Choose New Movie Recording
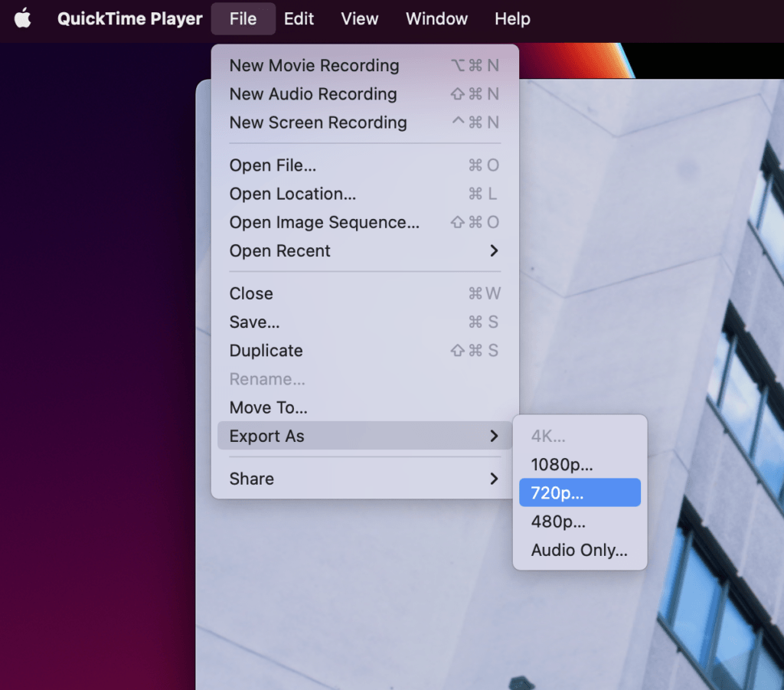 click(364, 66)
